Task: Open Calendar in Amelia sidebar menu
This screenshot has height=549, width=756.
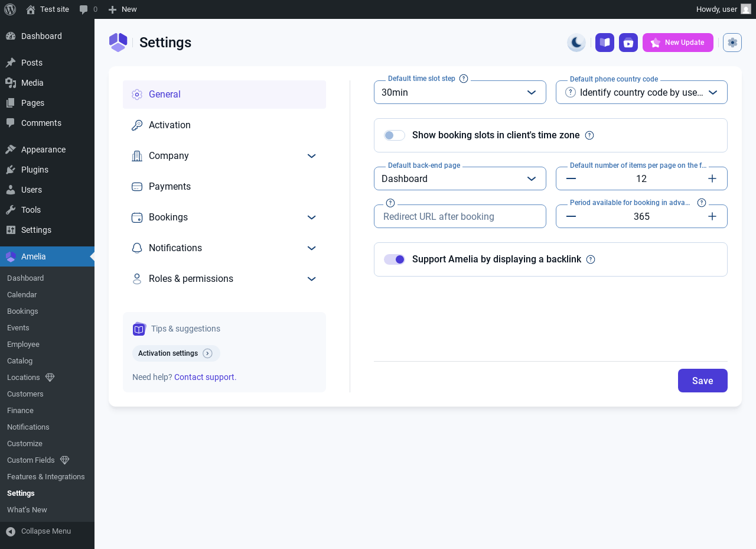Action: [22, 295]
